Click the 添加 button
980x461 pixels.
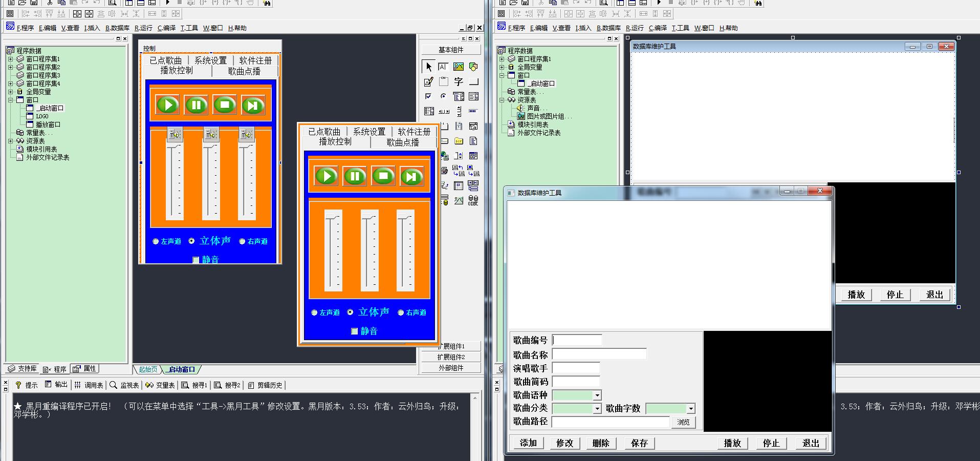(x=528, y=443)
